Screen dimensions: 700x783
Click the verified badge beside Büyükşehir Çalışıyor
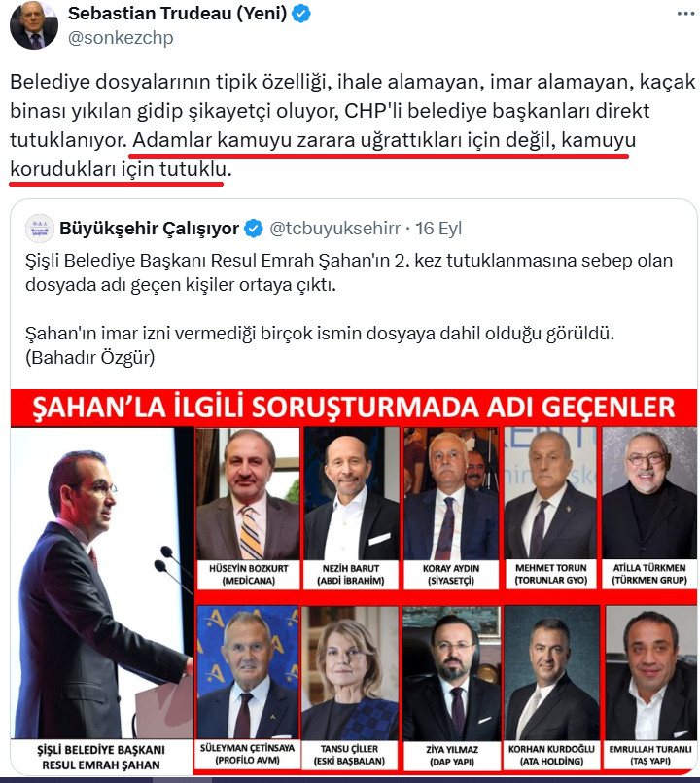tap(254, 229)
